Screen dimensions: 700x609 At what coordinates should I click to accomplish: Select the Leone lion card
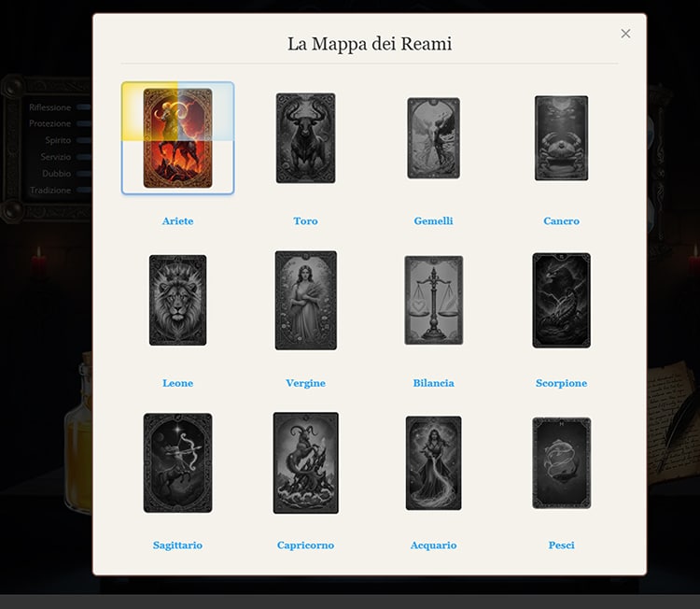(177, 300)
